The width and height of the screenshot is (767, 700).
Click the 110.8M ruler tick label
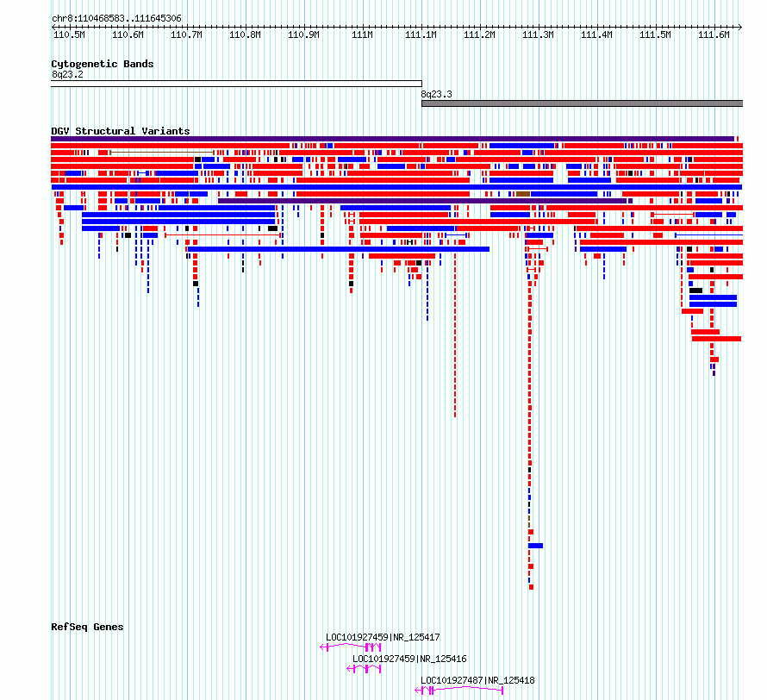(245, 34)
